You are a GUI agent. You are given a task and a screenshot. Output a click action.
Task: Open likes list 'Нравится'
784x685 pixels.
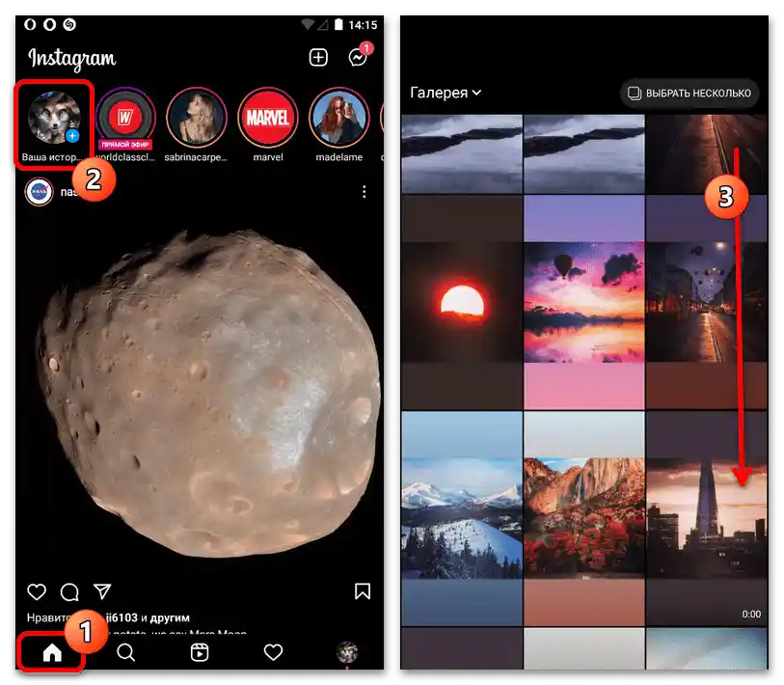(108, 617)
